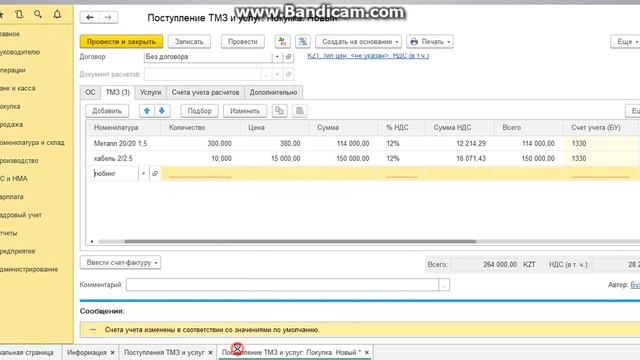
Task: Open Производство section in sidebar
Action: click(19, 161)
